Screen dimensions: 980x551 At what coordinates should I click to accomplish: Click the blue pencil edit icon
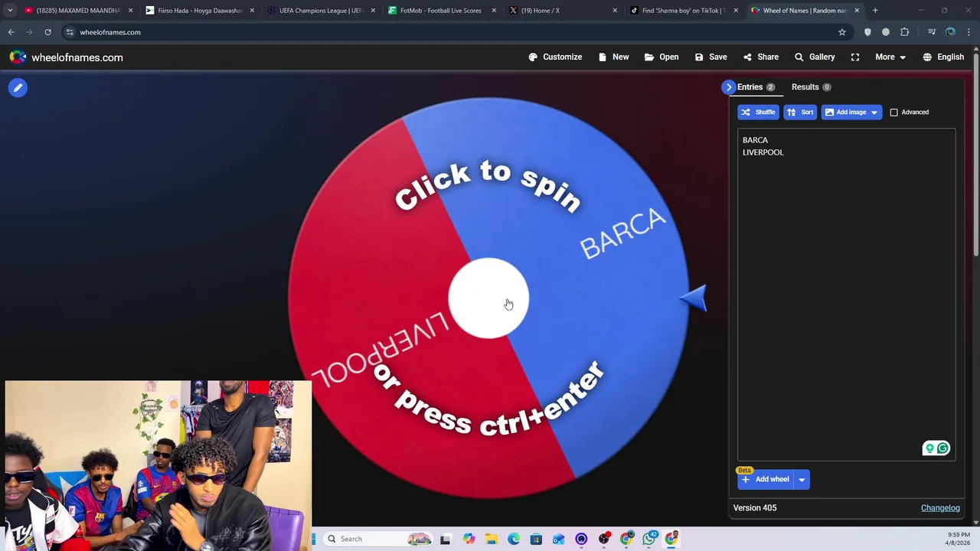coord(18,87)
